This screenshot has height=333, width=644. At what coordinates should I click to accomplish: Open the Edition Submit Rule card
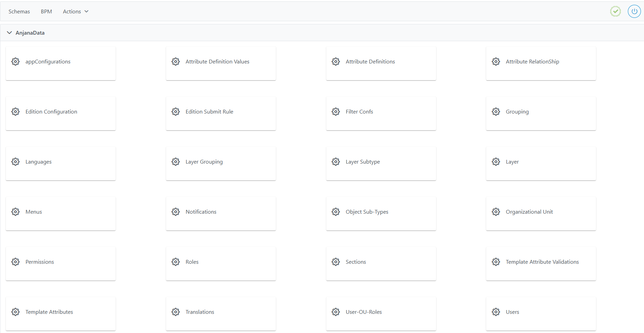pos(221,114)
